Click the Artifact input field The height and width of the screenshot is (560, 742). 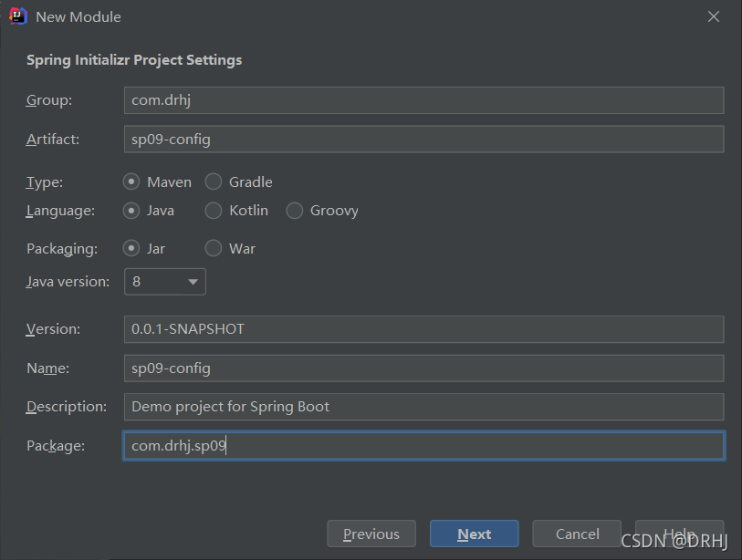point(423,139)
